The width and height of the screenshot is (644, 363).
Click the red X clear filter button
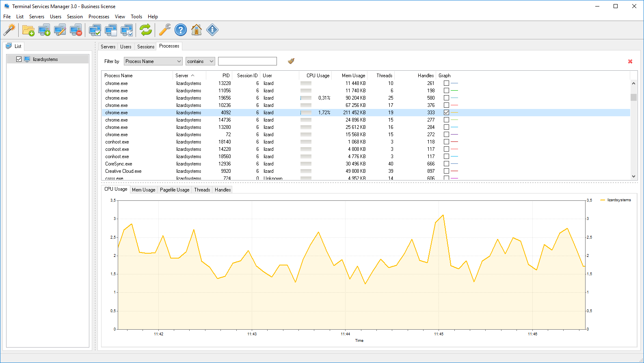pyautogui.click(x=630, y=61)
